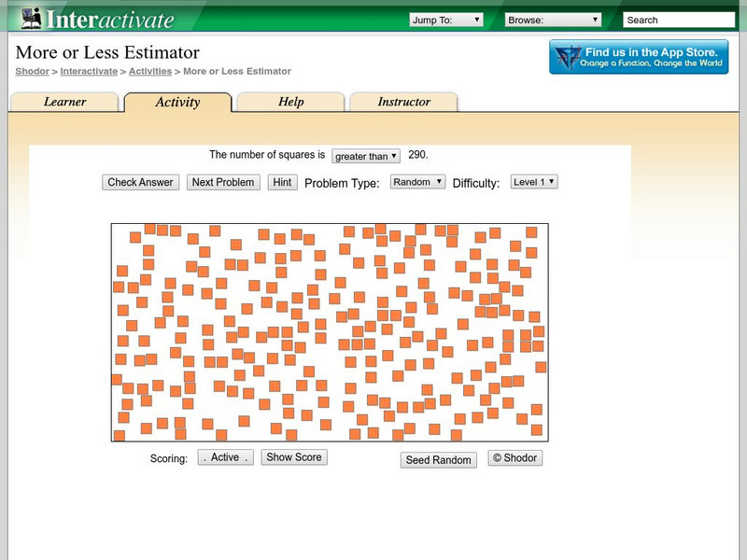Viewport: 747px width, 560px height.
Task: Click the Seed Random button
Action: 438,460
